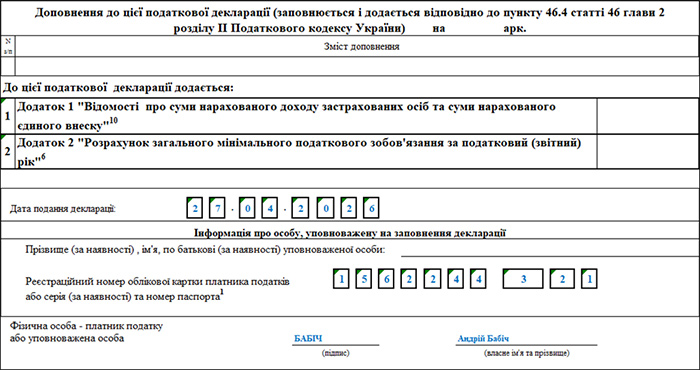Click first day digit cell of submission date

[x=195, y=208]
